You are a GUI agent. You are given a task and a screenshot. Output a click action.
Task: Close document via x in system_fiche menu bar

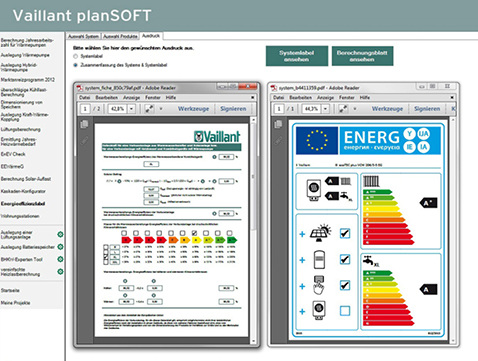252,97
